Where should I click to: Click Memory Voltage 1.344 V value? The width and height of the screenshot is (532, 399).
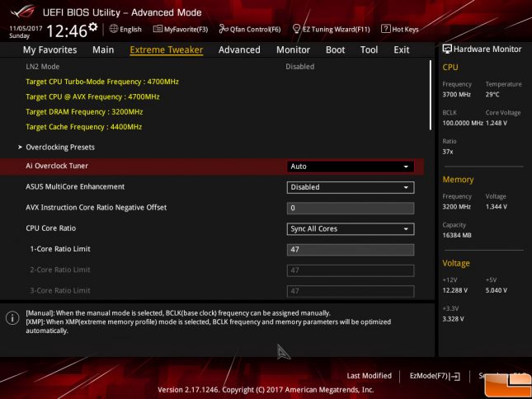tap(496, 207)
